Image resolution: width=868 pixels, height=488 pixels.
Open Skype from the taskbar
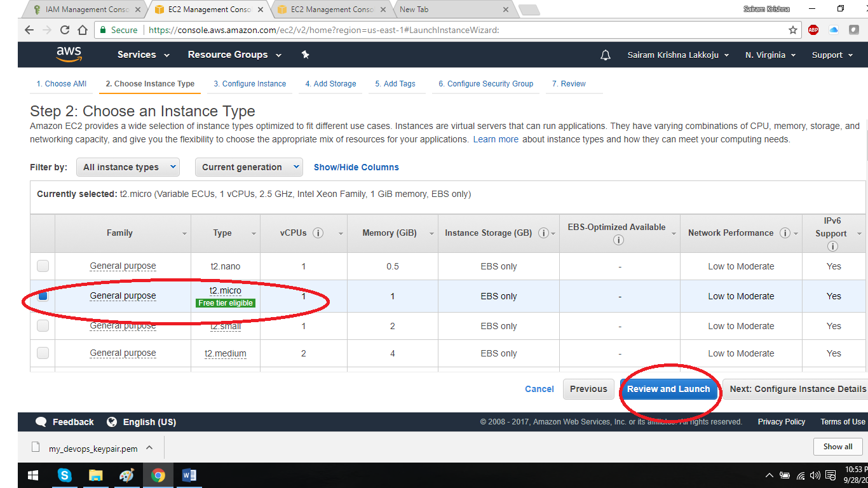click(64, 475)
